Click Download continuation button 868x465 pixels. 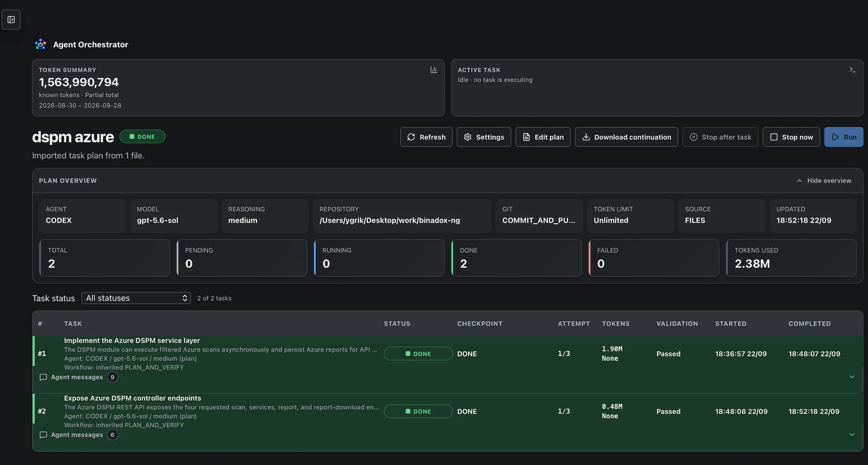click(626, 137)
